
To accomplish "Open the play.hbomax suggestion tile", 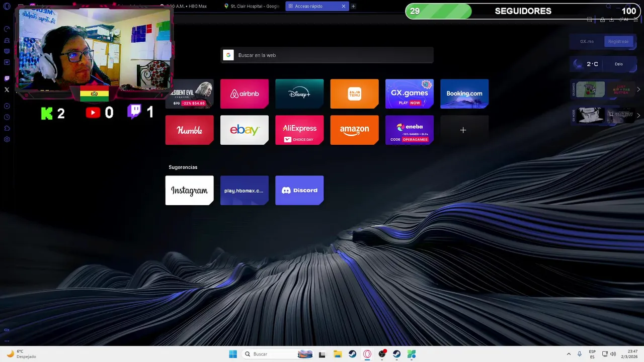I will coord(245,190).
